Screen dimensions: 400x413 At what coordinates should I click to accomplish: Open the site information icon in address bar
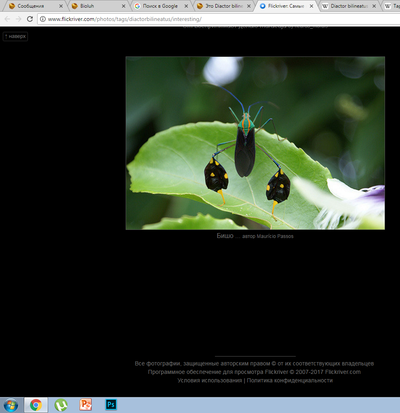click(x=43, y=19)
